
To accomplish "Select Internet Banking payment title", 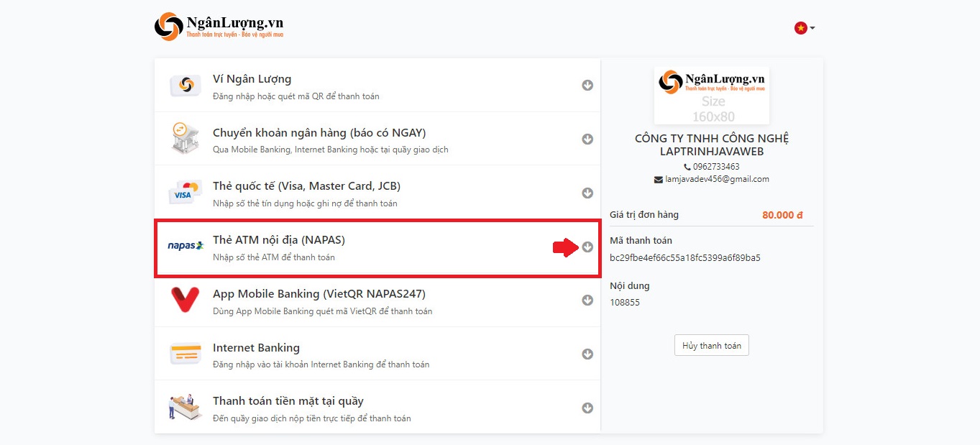I will [256, 348].
